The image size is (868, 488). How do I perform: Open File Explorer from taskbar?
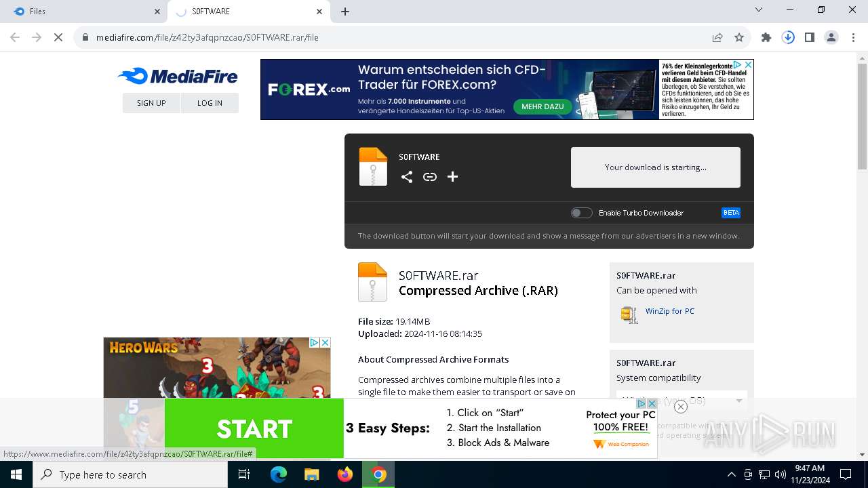pyautogui.click(x=312, y=474)
